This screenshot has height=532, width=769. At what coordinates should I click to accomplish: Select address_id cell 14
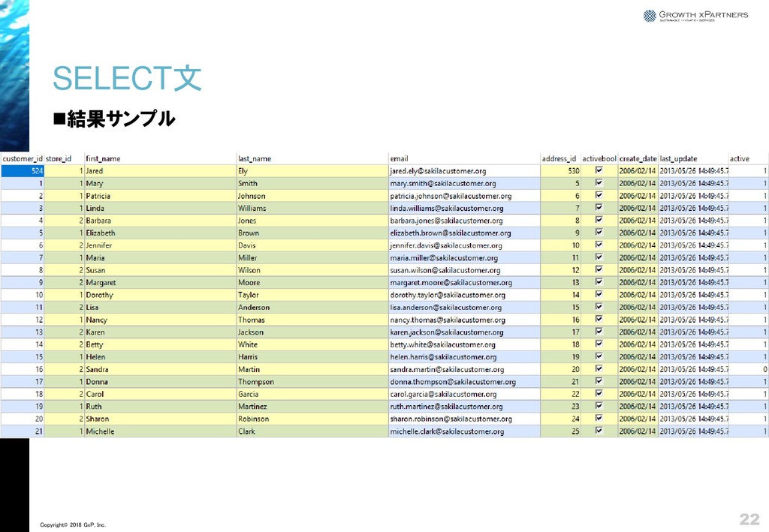(x=560, y=295)
